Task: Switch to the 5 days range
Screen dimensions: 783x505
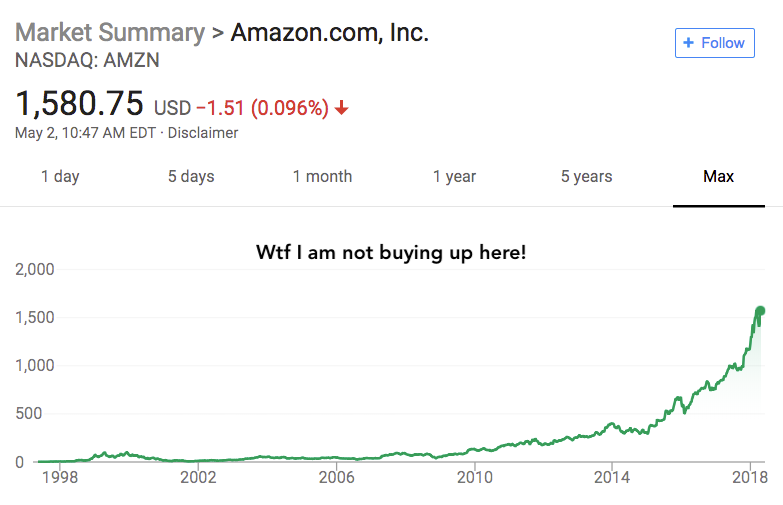Action: click(x=191, y=176)
